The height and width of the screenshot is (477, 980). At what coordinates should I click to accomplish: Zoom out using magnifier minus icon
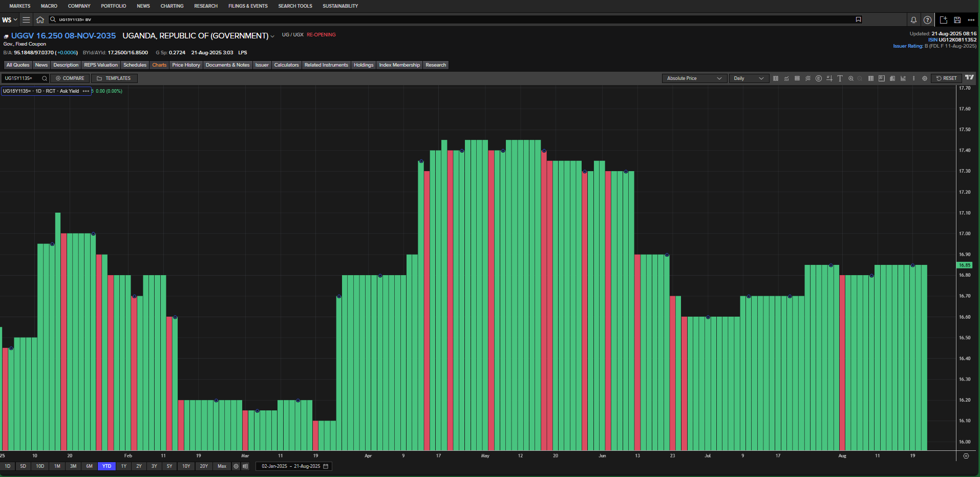click(x=860, y=78)
